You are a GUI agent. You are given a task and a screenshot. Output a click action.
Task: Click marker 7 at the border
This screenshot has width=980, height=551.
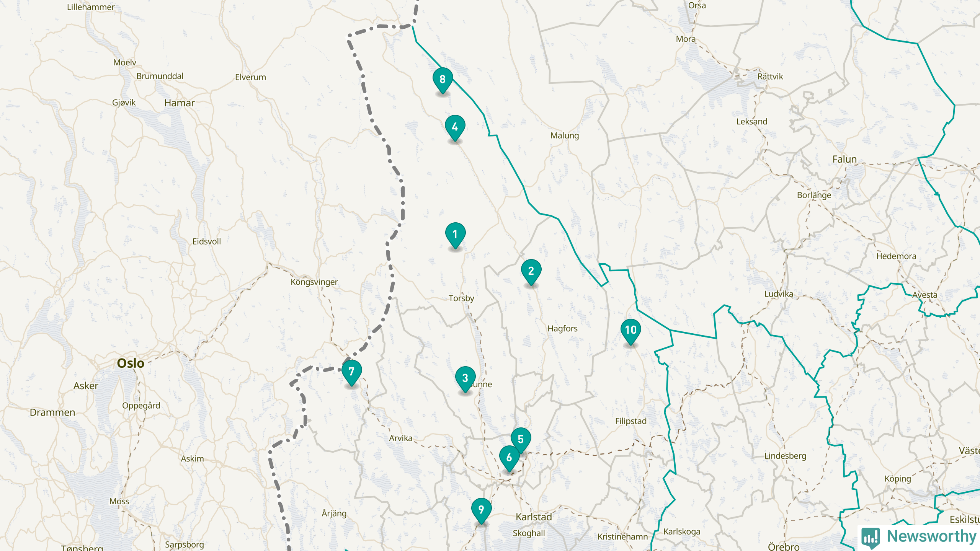click(351, 373)
